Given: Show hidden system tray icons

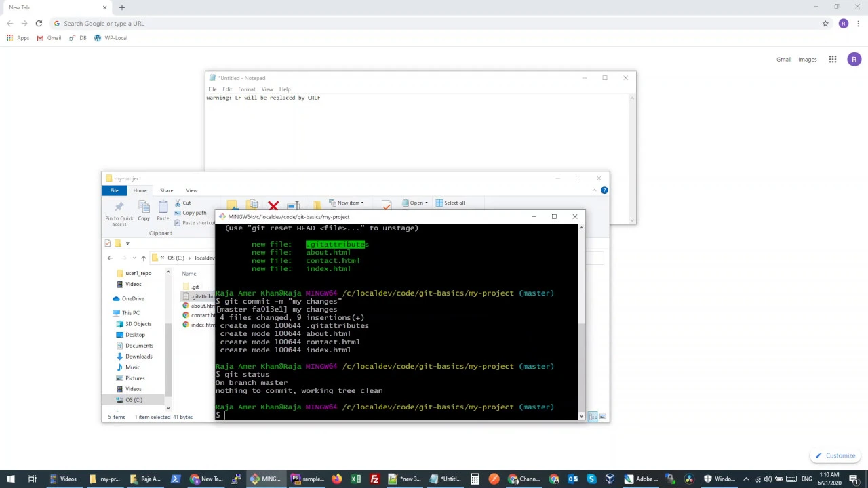Looking at the screenshot, I should [746, 479].
